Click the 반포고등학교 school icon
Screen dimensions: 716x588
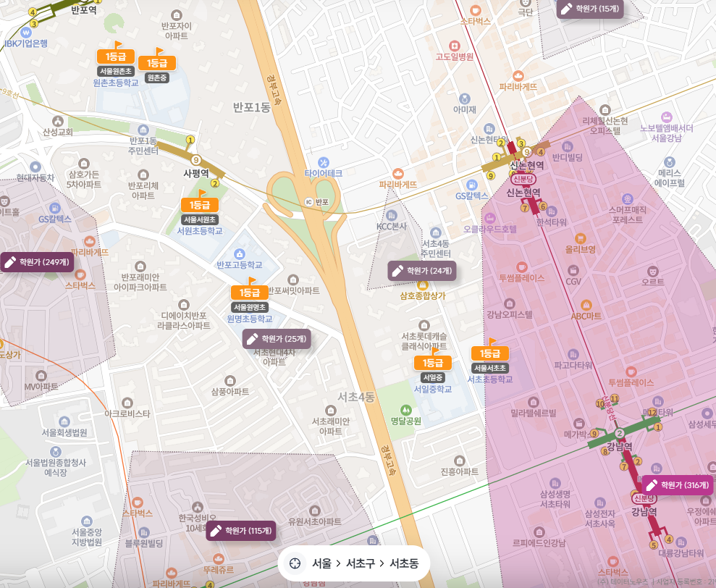point(240,254)
